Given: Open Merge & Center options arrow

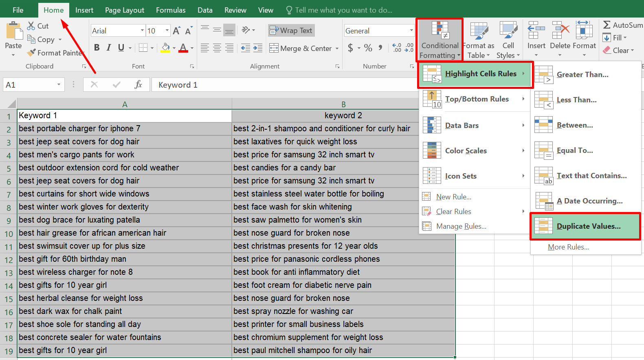Looking at the screenshot, I should point(337,49).
